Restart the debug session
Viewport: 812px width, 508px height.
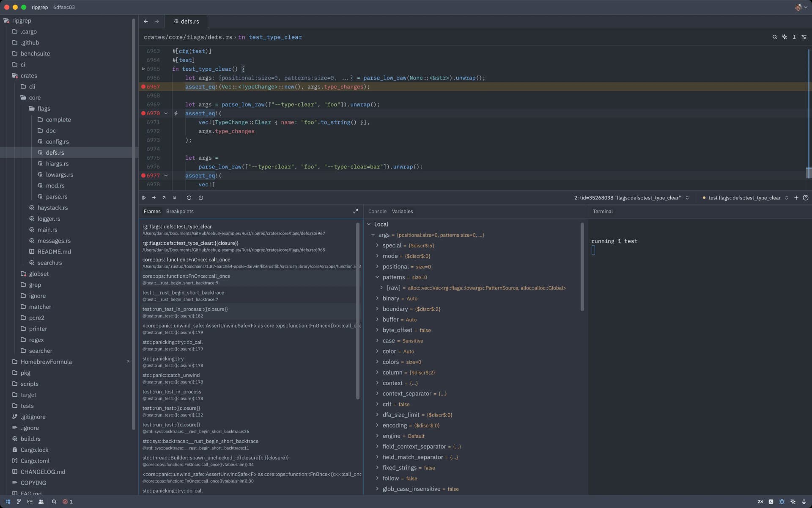click(x=189, y=198)
